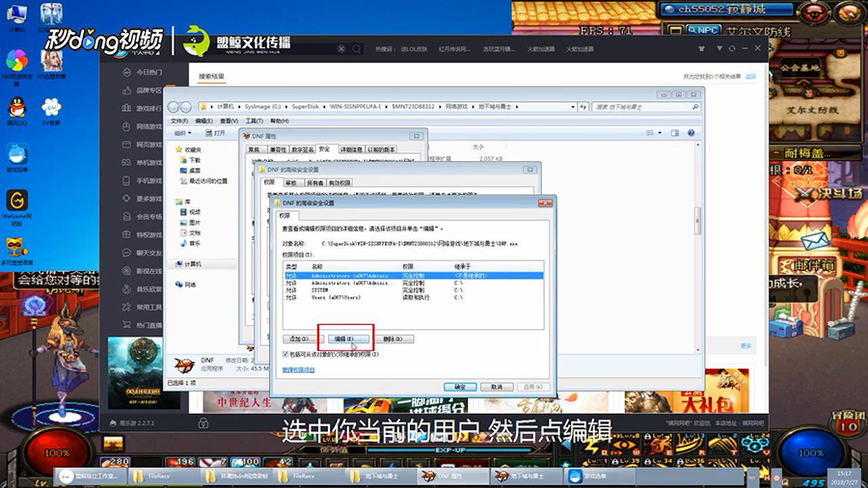
Task: Switch to 所有者 tab
Action: pos(315,182)
